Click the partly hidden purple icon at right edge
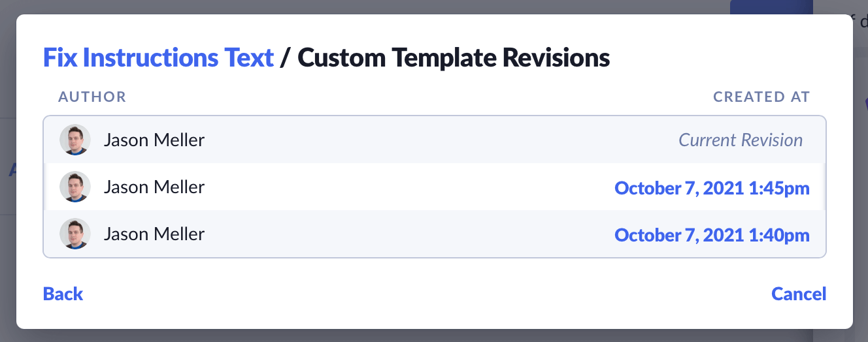Viewport: 868px width, 342px height. (x=866, y=103)
